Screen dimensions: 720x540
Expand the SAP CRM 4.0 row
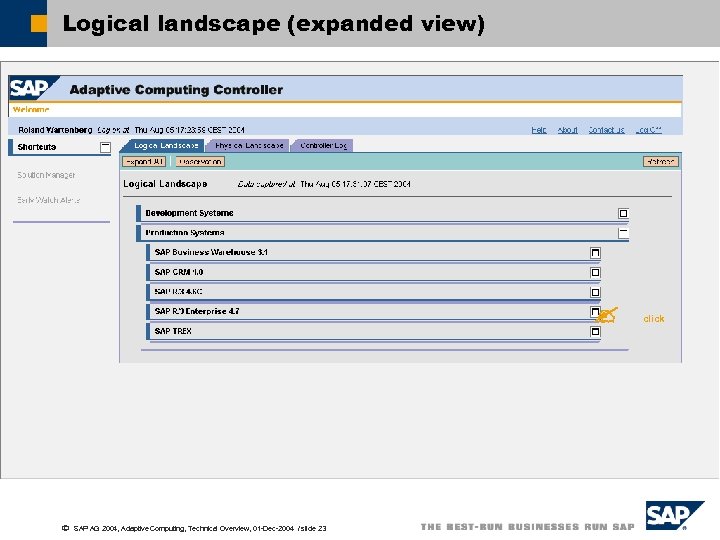tap(595, 273)
